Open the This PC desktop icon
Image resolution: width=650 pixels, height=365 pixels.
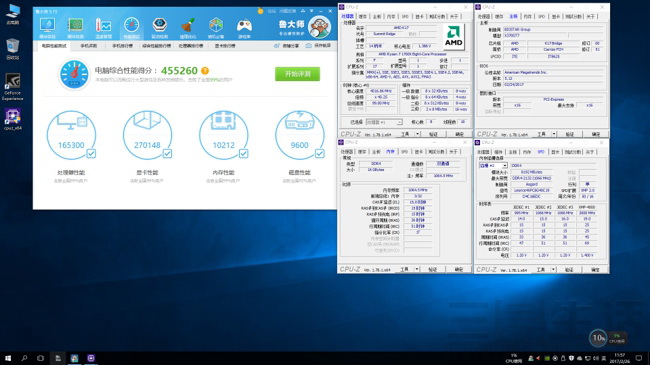coord(12,14)
